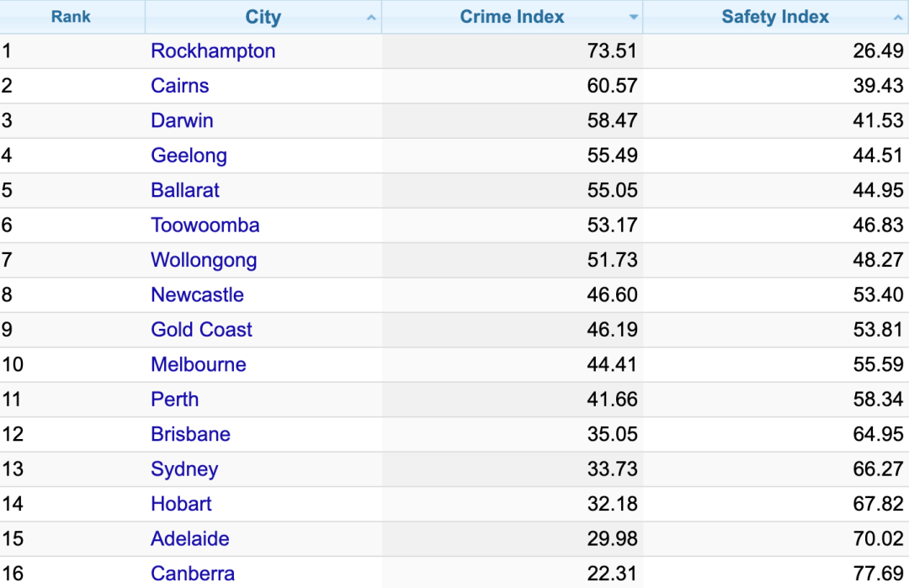909x588 pixels.
Task: Select the Ballarat link
Action: point(185,190)
